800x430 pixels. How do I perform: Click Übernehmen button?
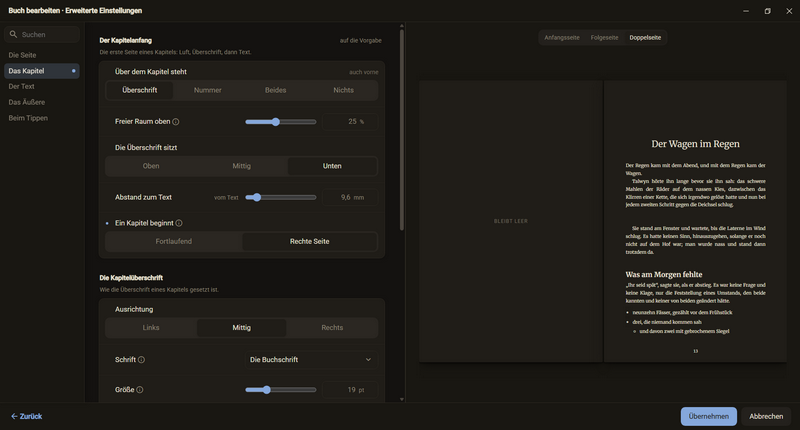[709, 416]
